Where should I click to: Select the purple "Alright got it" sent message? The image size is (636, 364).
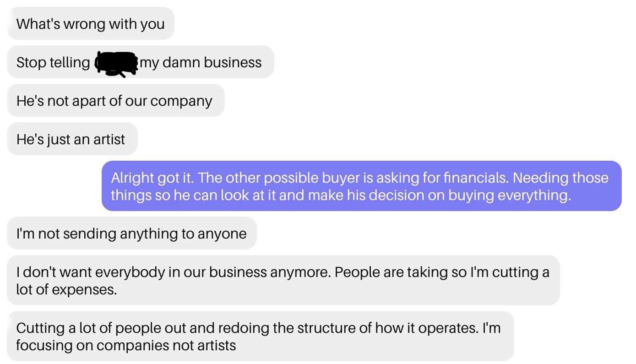(362, 186)
